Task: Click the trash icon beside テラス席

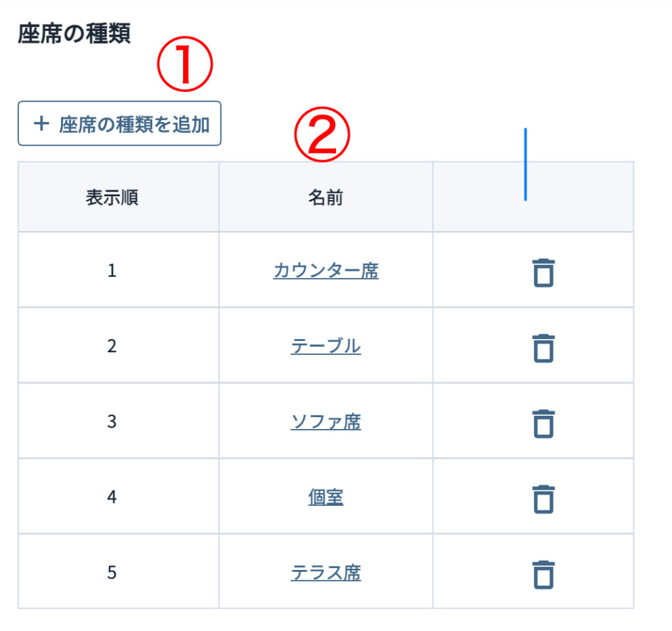Action: [543, 575]
